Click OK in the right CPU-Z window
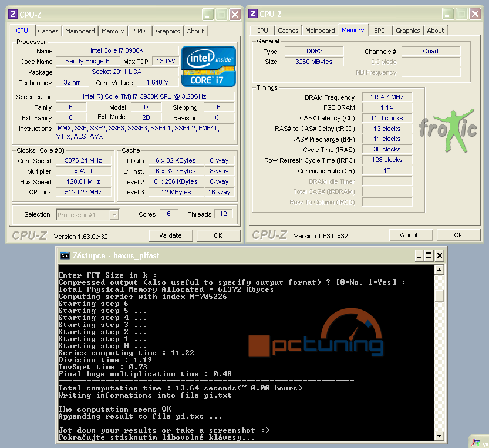The image size is (489, 448). (x=458, y=235)
